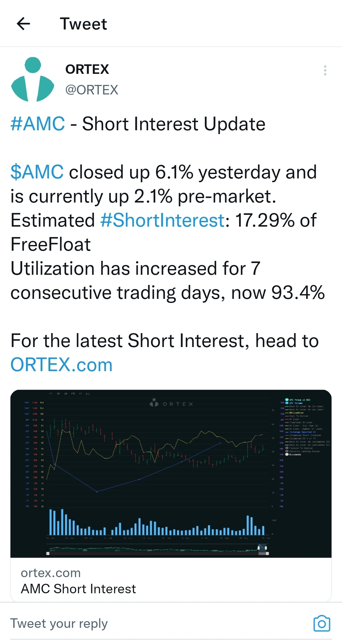Click the ORTEX watermark logo in chart
Screen dimensions: 342x644
tap(171, 404)
